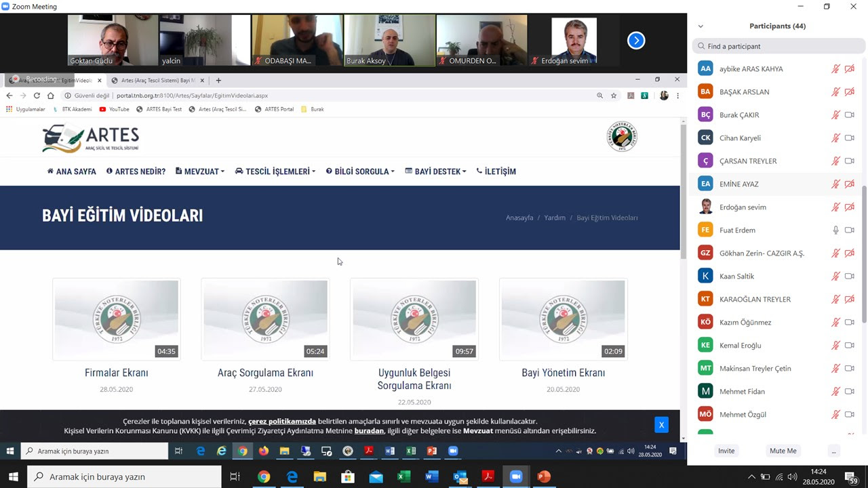Expand the TESCİL İŞLEMLERİ dropdown menu

(x=275, y=171)
